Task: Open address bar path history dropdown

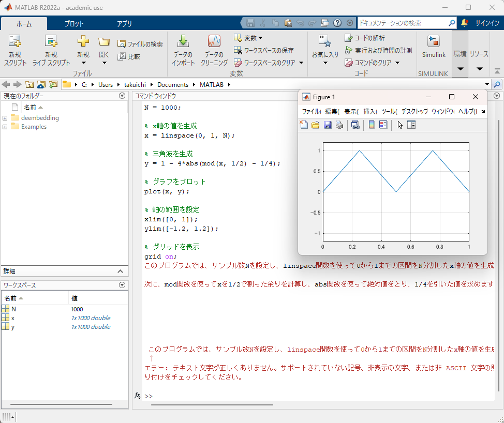Action: [x=487, y=84]
